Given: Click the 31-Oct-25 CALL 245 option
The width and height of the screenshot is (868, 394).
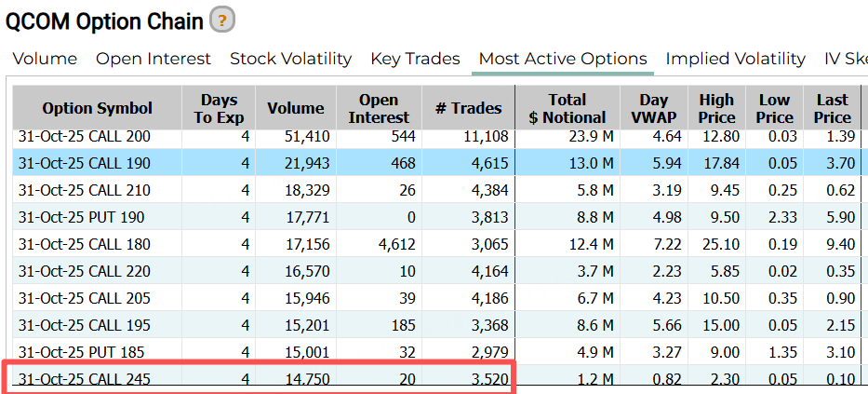Looking at the screenshot, I should (85, 379).
